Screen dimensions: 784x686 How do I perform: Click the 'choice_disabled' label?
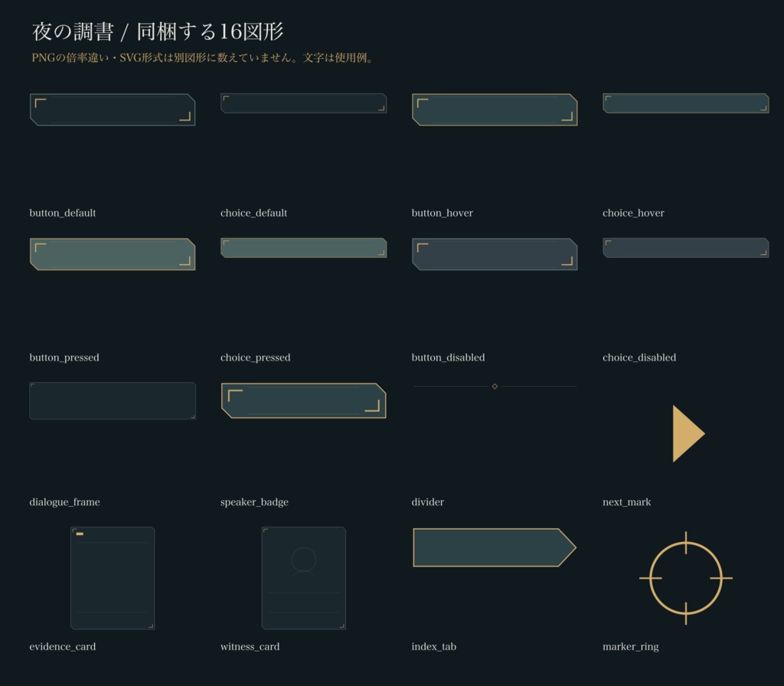click(x=639, y=358)
